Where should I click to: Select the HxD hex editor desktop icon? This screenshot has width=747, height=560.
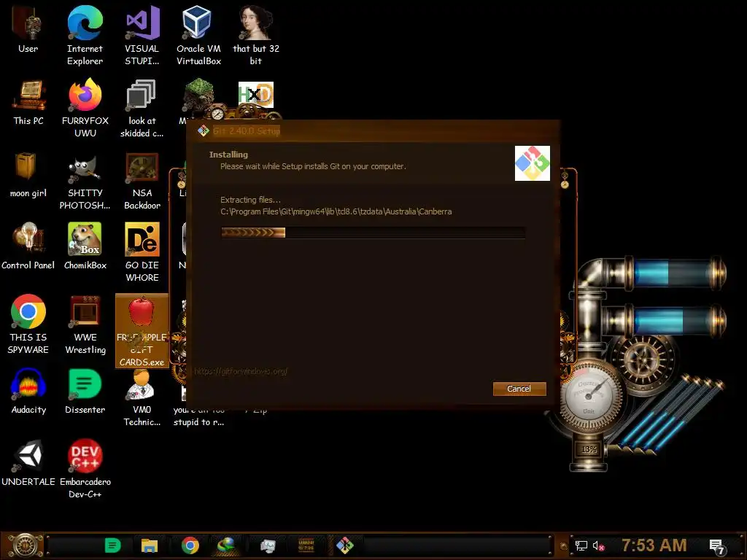256,95
